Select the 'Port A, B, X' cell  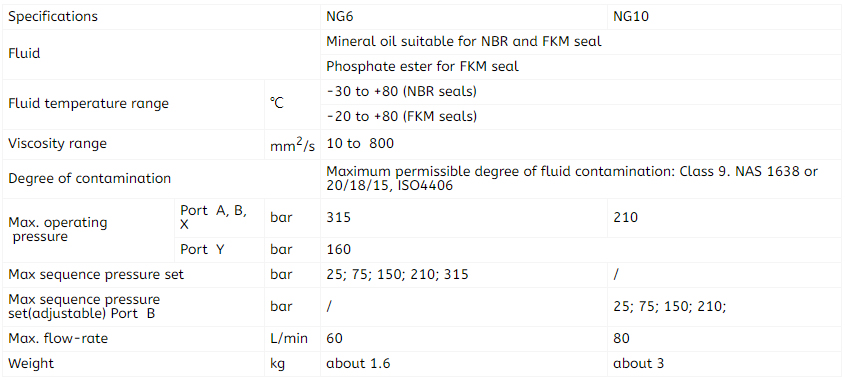[x=220, y=218]
